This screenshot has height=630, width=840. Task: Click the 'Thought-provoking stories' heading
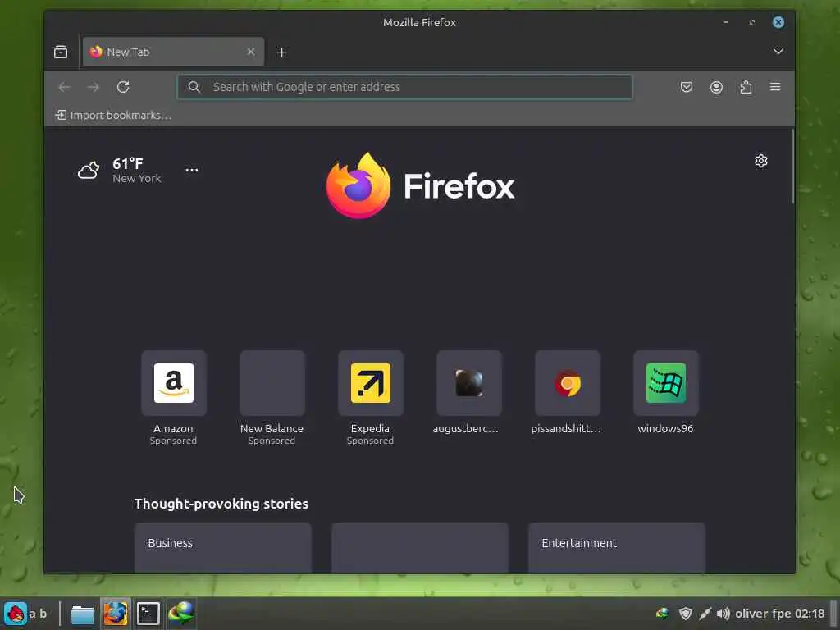(221, 504)
